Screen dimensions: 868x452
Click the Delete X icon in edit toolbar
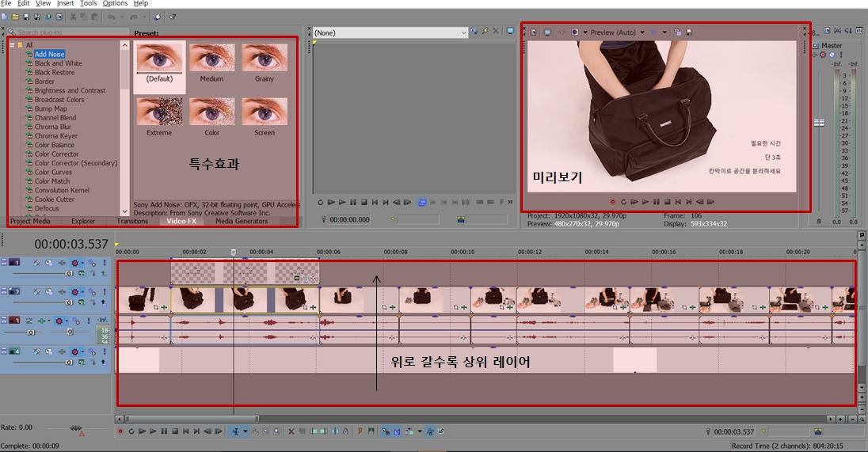coord(291,431)
